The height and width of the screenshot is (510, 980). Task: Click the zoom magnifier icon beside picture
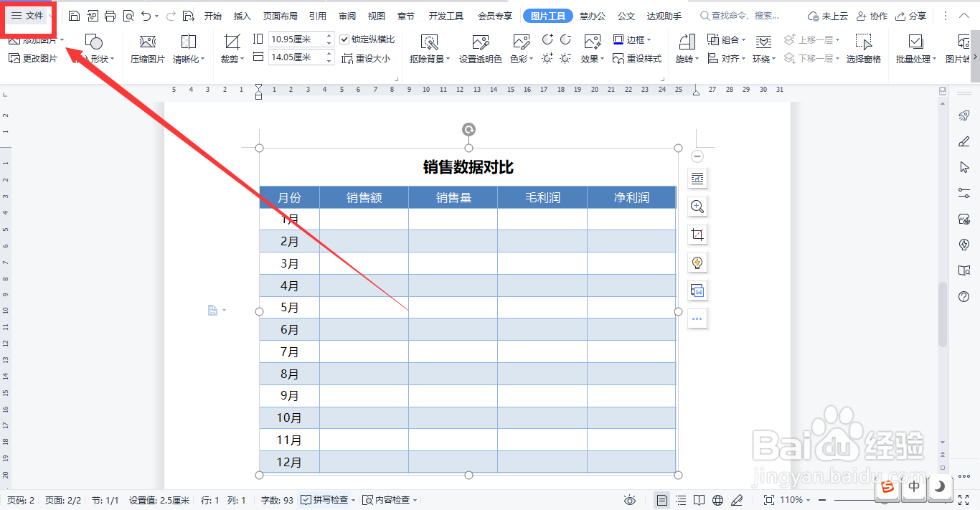697,207
